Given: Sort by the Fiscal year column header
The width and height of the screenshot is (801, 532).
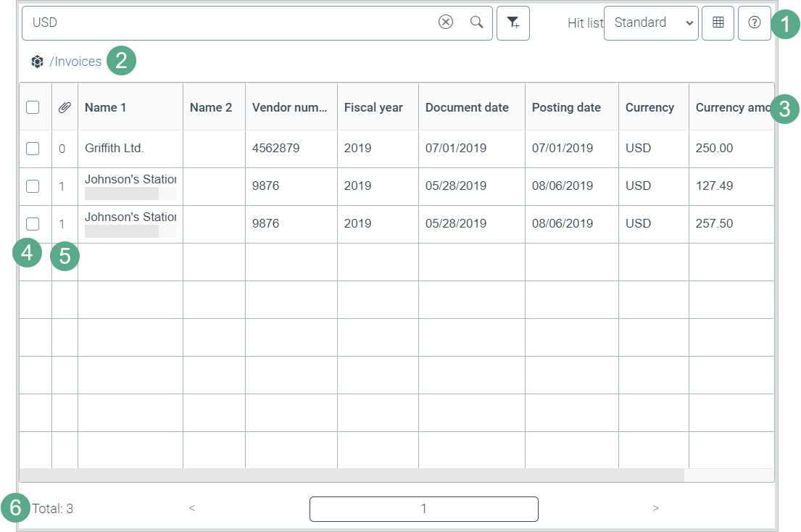Looking at the screenshot, I should coord(373,108).
